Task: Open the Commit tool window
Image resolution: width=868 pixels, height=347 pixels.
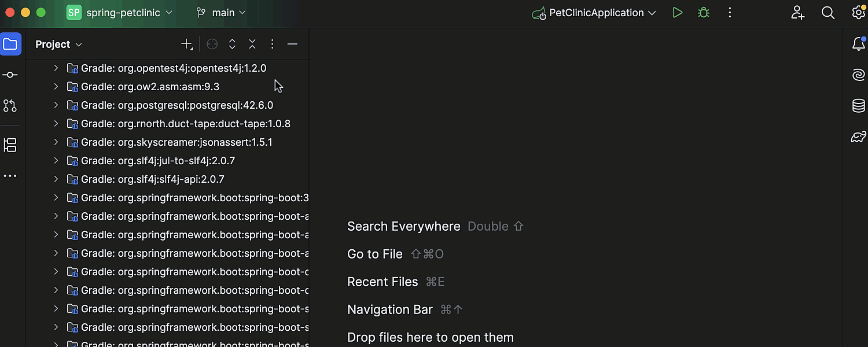Action: pos(10,75)
